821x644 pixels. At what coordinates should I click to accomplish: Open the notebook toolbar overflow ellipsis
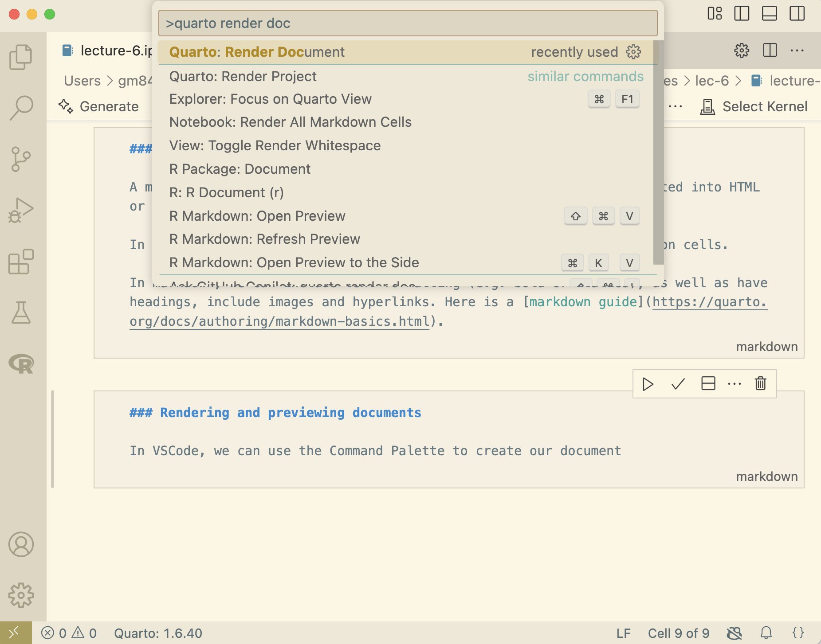(x=676, y=106)
